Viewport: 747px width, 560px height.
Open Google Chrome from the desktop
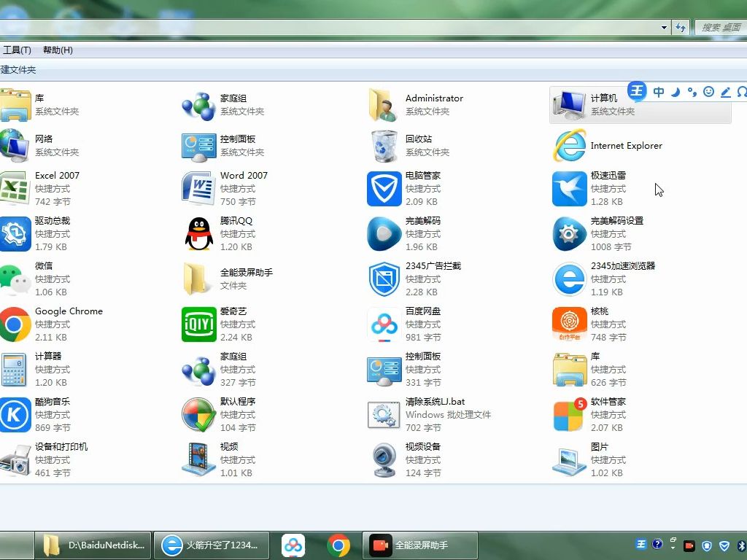15,324
